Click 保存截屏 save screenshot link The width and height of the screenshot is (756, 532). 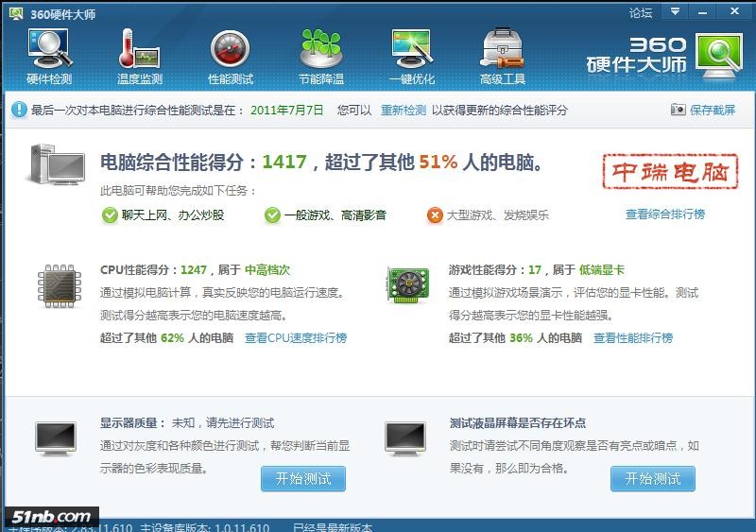point(713,110)
